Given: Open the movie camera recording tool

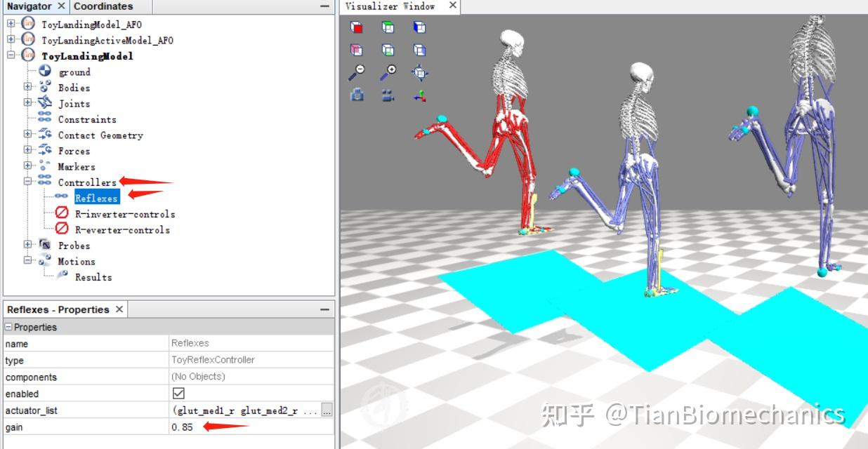Looking at the screenshot, I should (x=388, y=95).
